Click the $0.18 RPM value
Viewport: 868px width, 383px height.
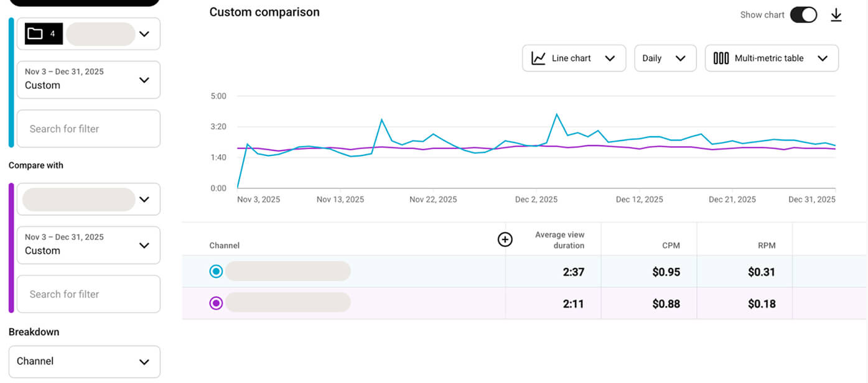coord(762,304)
